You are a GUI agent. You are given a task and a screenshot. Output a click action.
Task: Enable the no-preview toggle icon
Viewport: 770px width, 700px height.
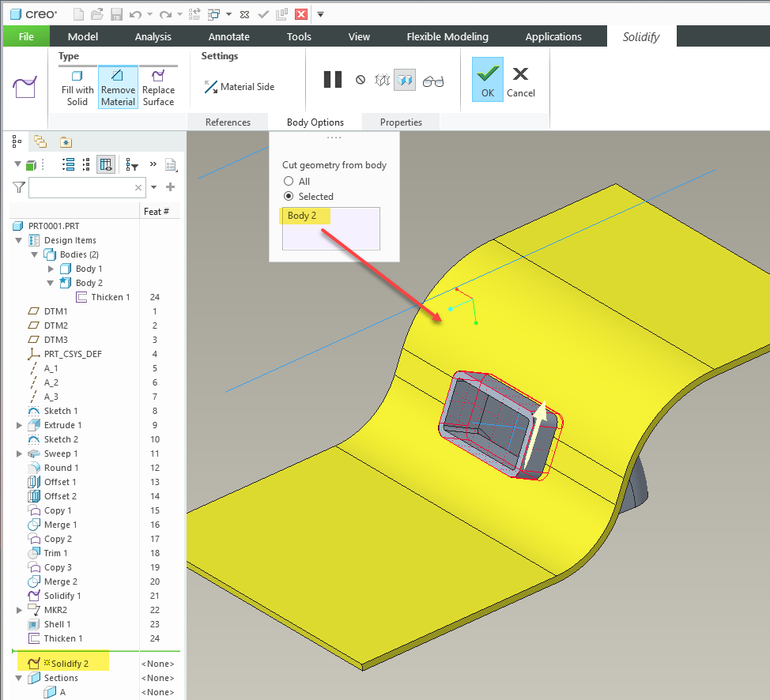click(360, 79)
